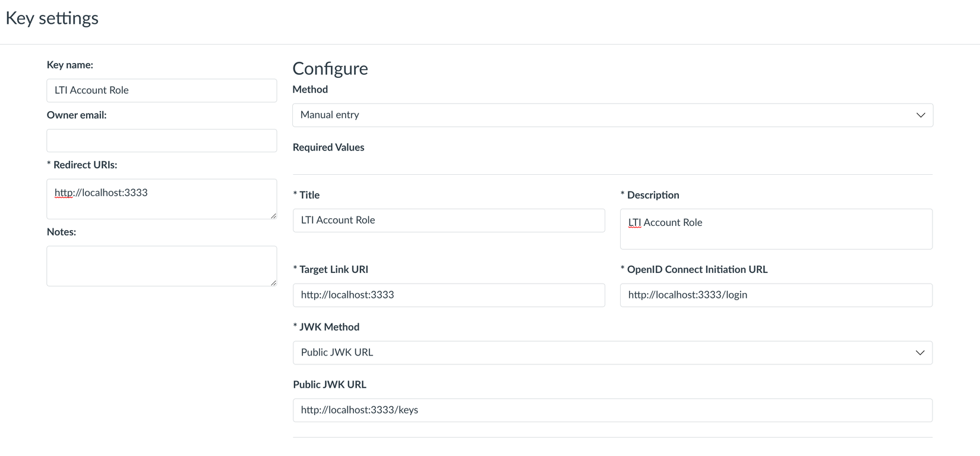Grab the Redirect URIs textarea resize handle
The height and width of the screenshot is (456, 980).
[x=273, y=216]
